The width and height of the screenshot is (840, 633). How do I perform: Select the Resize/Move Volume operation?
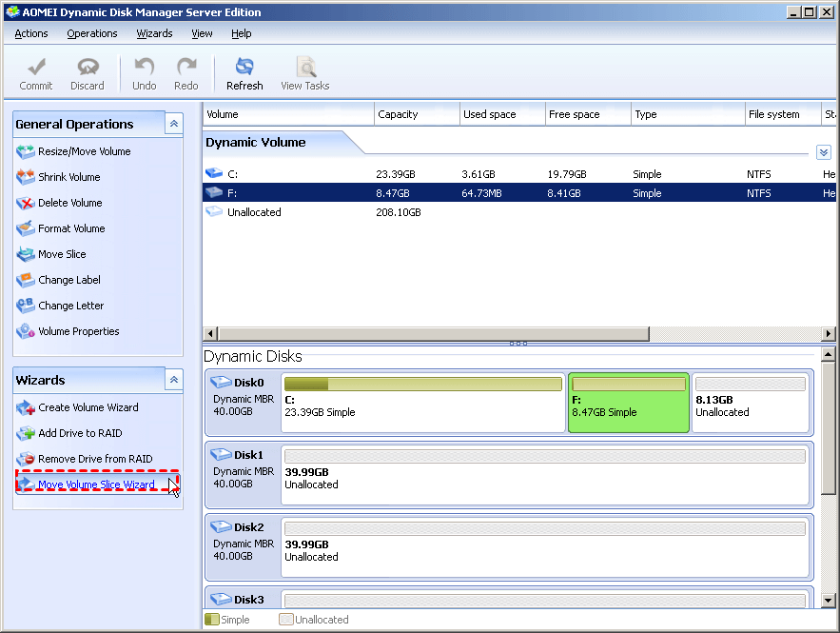pos(84,151)
